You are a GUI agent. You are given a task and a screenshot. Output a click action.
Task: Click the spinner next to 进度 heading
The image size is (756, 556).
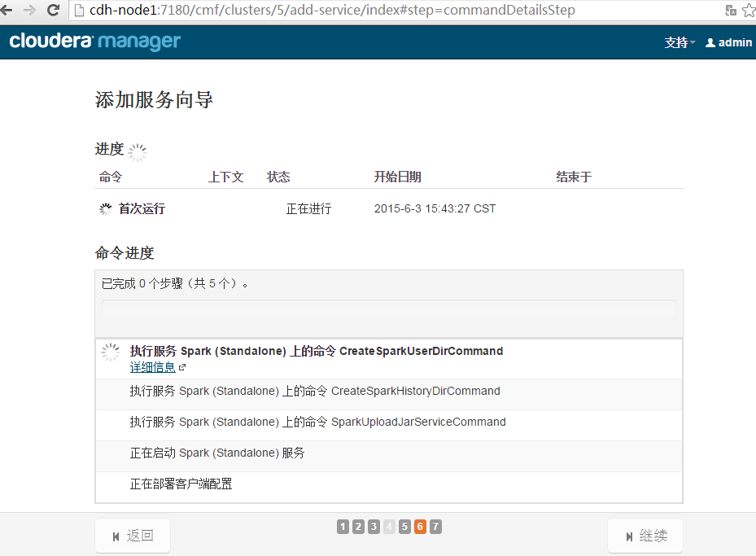[x=138, y=152]
